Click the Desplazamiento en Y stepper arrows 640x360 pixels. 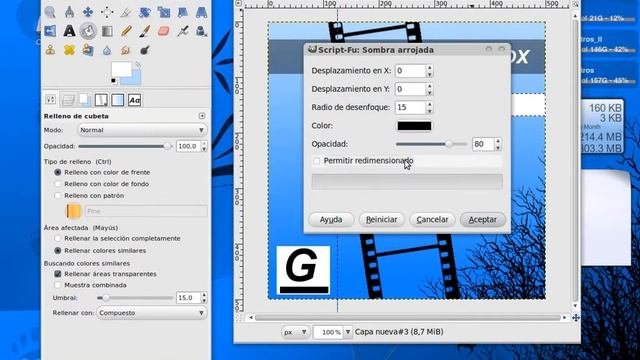tap(429, 89)
